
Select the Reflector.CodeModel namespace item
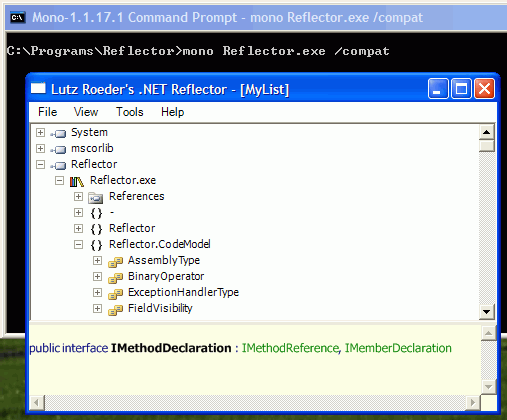[x=160, y=244]
